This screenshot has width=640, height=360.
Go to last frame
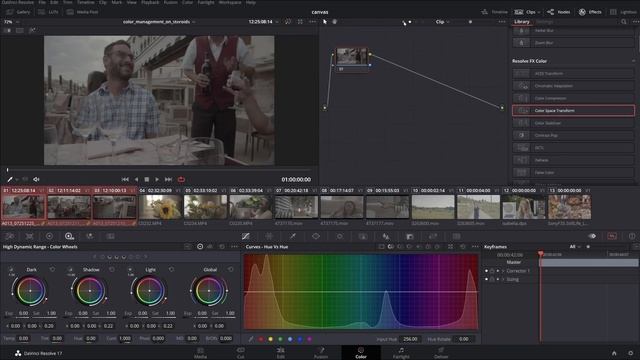pyautogui.click(x=168, y=180)
